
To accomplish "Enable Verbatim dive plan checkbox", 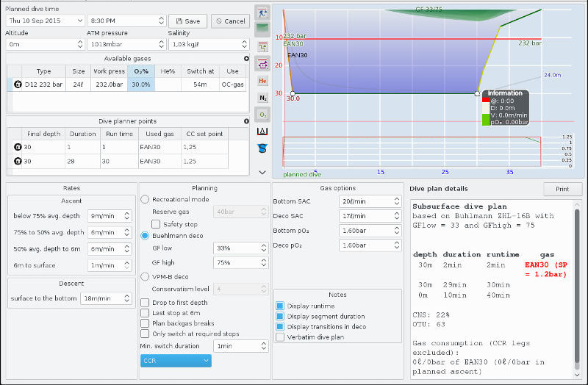I will 280,337.
